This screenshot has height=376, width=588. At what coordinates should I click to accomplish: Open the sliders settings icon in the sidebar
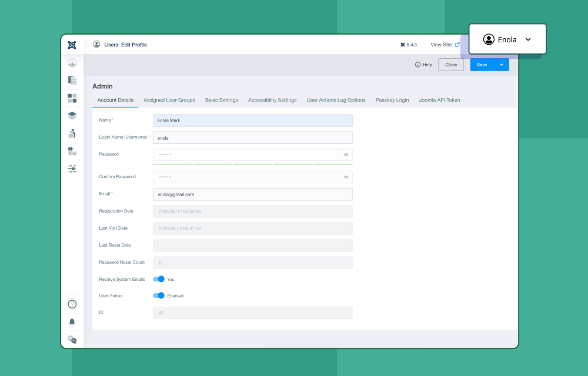72,169
